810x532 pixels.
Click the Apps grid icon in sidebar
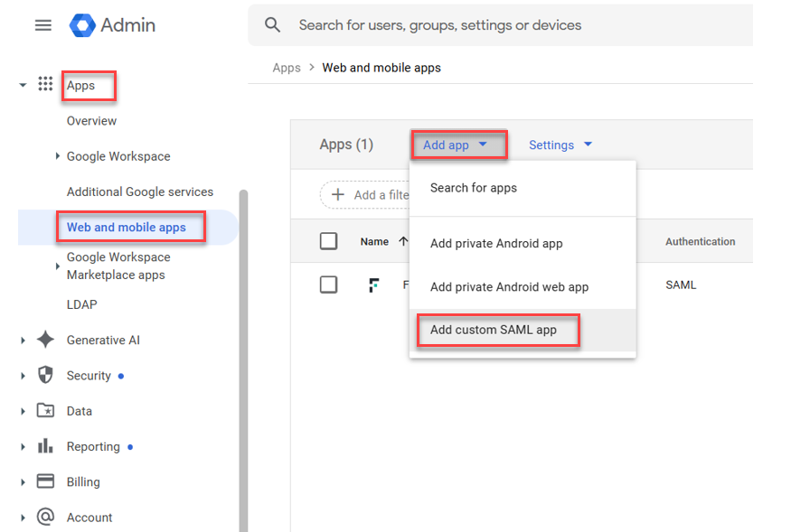[45, 85]
